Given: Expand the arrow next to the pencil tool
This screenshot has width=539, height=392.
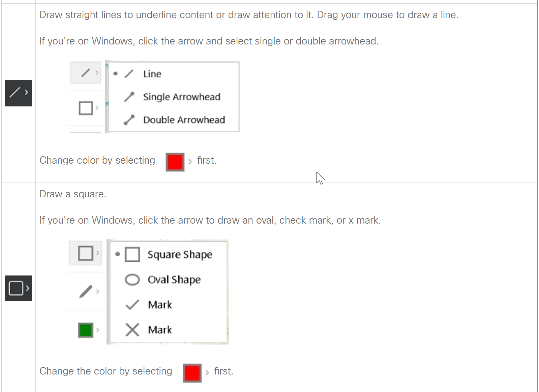Looking at the screenshot, I should [98, 292].
